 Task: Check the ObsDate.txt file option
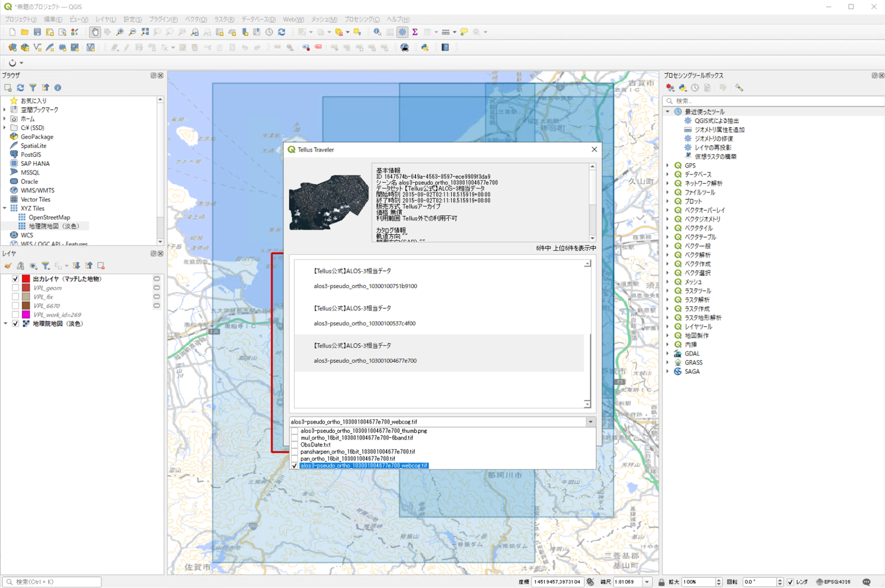(295, 445)
